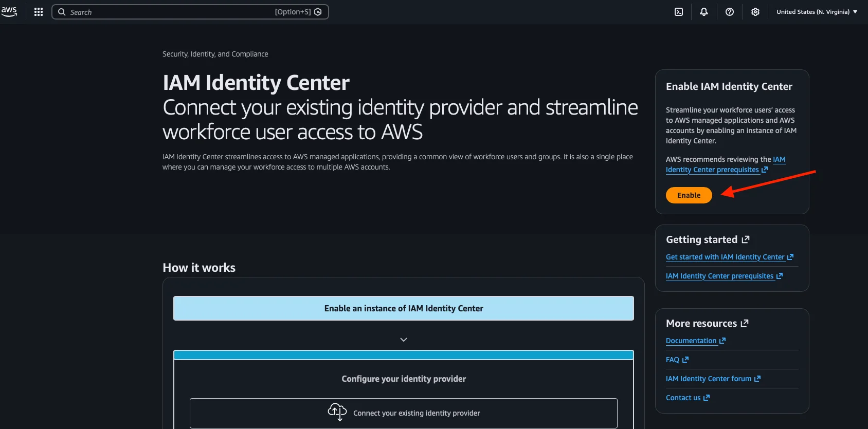The height and width of the screenshot is (429, 868).
Task: Open the notifications bell
Action: coord(704,12)
